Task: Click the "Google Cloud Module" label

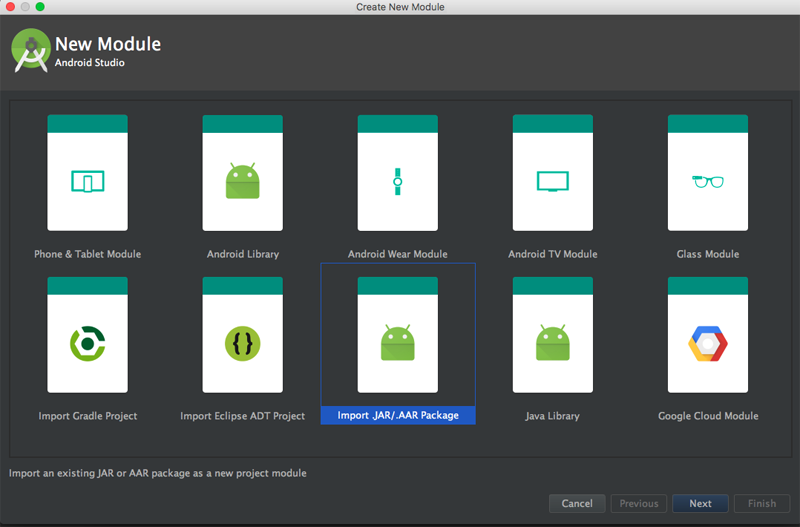Action: tap(708, 416)
